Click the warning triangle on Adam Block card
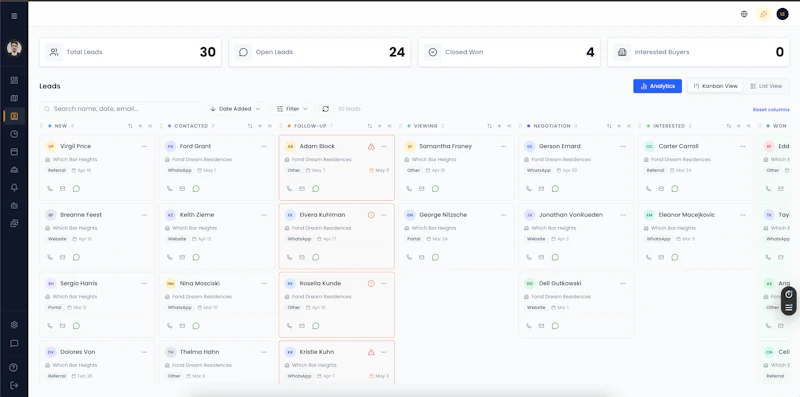The width and height of the screenshot is (800, 397). [371, 146]
